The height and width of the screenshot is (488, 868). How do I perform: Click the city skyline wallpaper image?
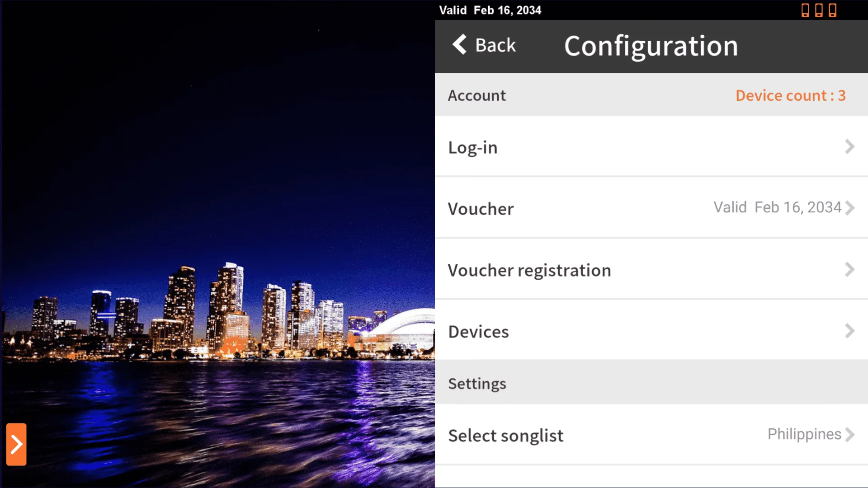(x=217, y=244)
